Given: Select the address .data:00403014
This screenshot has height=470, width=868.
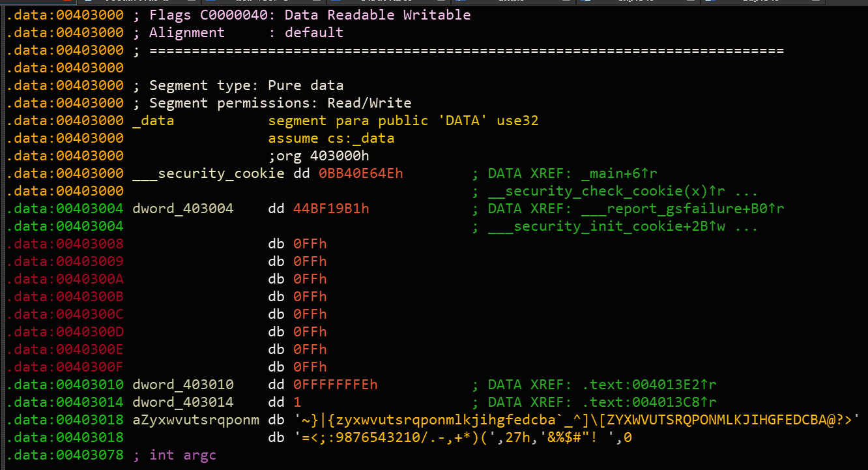Looking at the screenshot, I should pyautogui.click(x=65, y=402).
